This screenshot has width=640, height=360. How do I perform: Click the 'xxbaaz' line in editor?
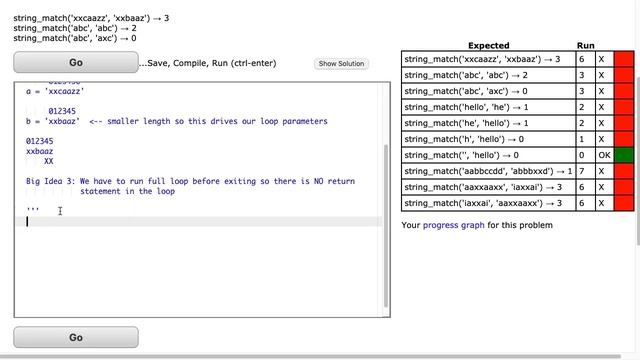click(40, 151)
